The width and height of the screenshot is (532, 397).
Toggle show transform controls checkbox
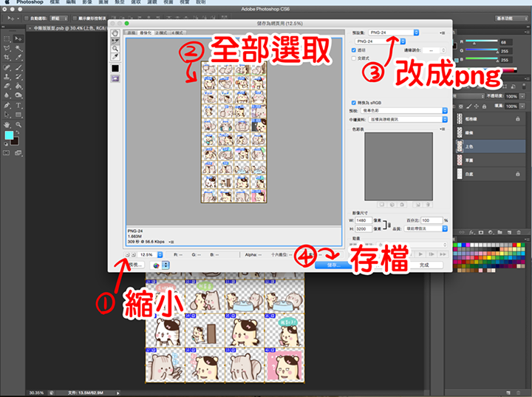75,18
